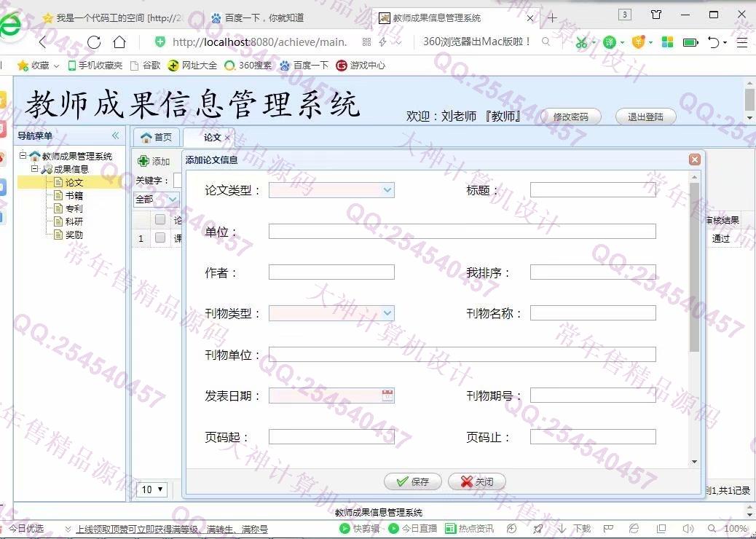Viewport: 756px width, 539px height.
Task: Click the 修改密码 button
Action: (x=570, y=117)
